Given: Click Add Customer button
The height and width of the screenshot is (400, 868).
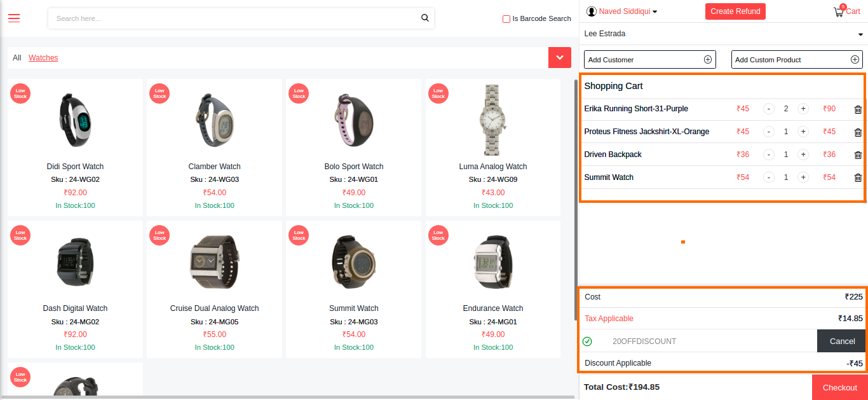Looking at the screenshot, I should tap(650, 59).
